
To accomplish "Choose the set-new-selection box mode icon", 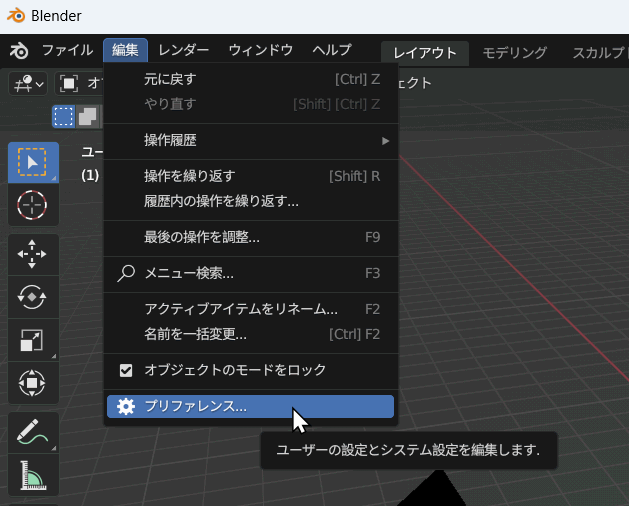I will 64,117.
